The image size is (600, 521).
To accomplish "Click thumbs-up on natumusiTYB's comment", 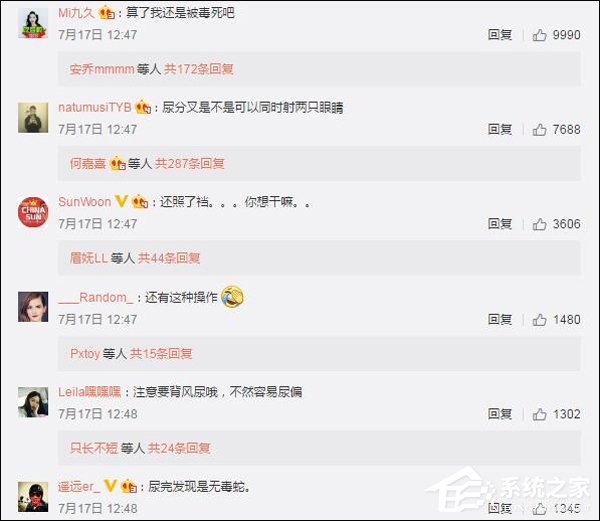I will tap(539, 130).
